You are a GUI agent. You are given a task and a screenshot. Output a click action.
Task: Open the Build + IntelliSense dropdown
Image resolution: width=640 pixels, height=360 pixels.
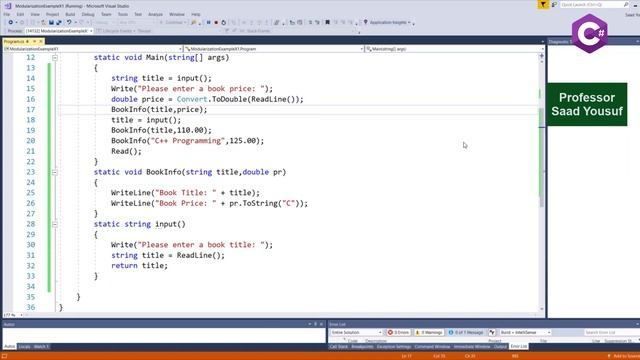(x=525, y=332)
